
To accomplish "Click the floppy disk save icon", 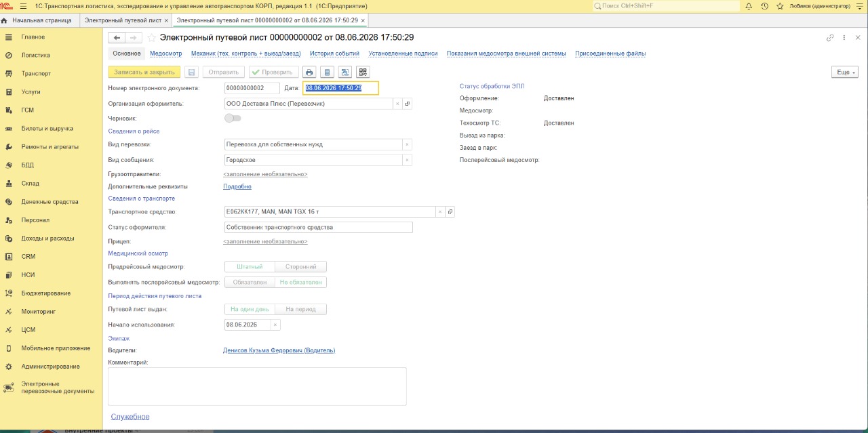I will click(191, 72).
